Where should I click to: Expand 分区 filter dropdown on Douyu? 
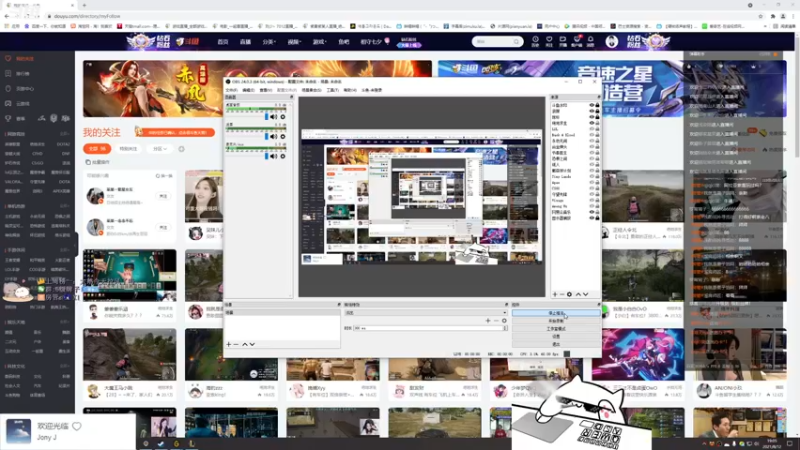click(x=160, y=149)
